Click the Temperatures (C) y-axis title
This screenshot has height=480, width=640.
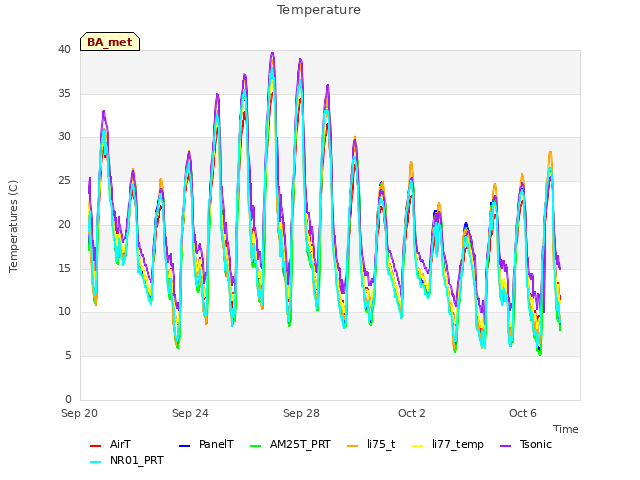(x=13, y=226)
